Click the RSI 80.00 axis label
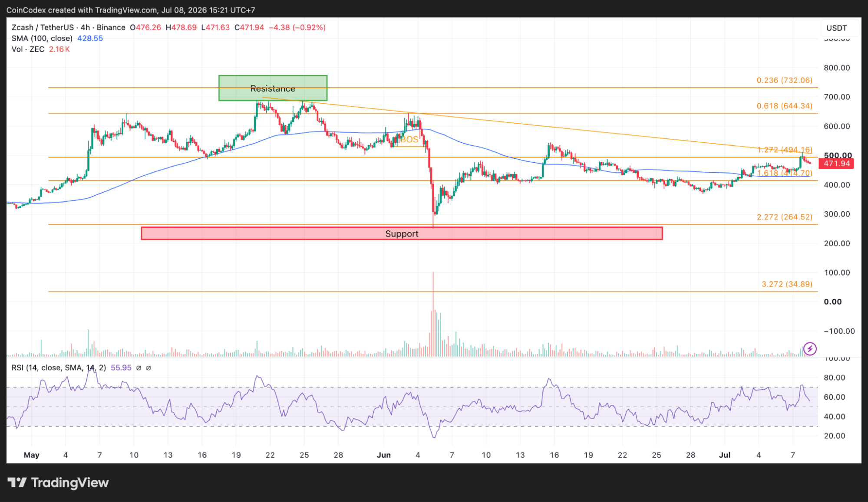The width and height of the screenshot is (868, 502). click(x=835, y=377)
